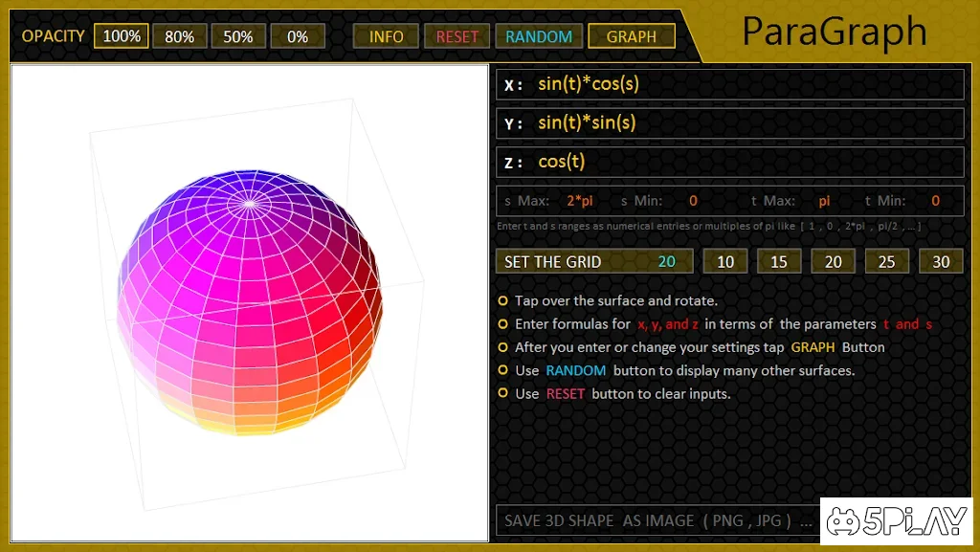Save the 3D shape as an image

[657, 520]
